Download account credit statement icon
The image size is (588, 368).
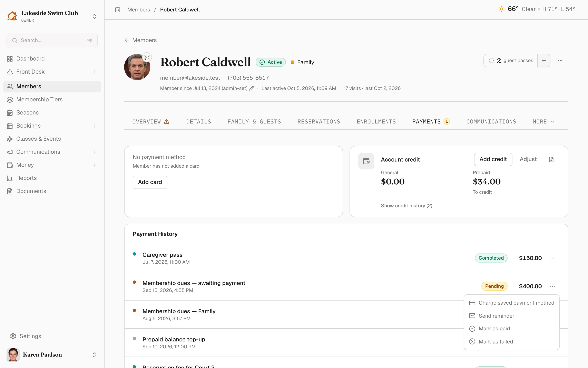551,159
